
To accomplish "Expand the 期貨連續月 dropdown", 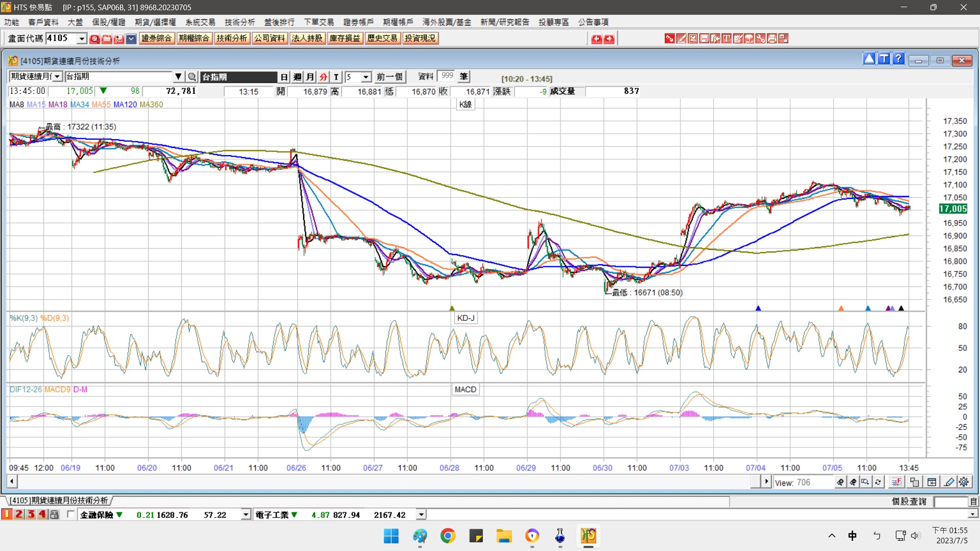I will coord(57,77).
